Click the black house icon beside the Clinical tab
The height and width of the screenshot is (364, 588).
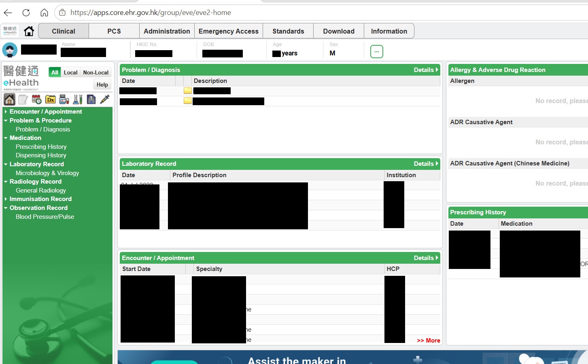pyautogui.click(x=29, y=31)
